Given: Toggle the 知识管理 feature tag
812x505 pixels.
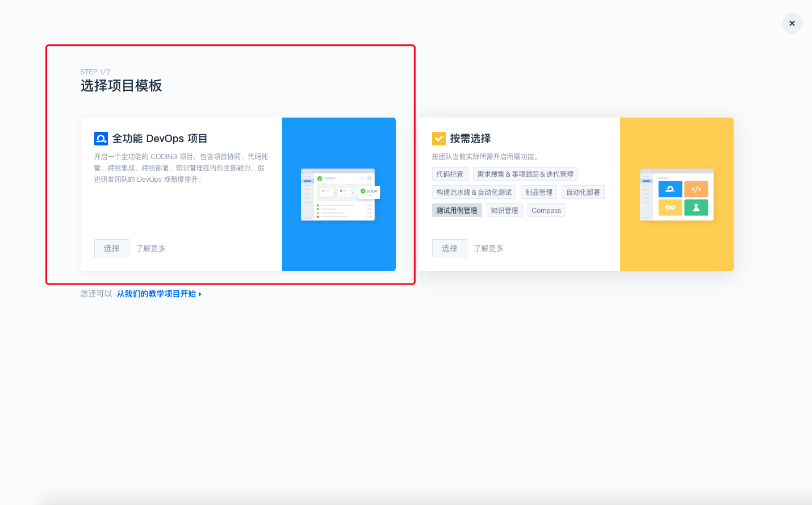Looking at the screenshot, I should [504, 211].
